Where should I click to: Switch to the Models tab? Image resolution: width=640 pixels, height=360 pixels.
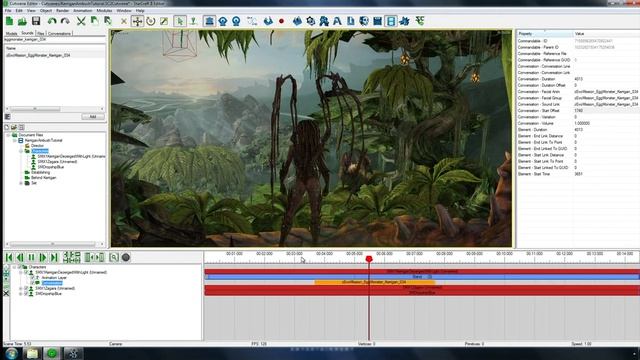pos(11,33)
